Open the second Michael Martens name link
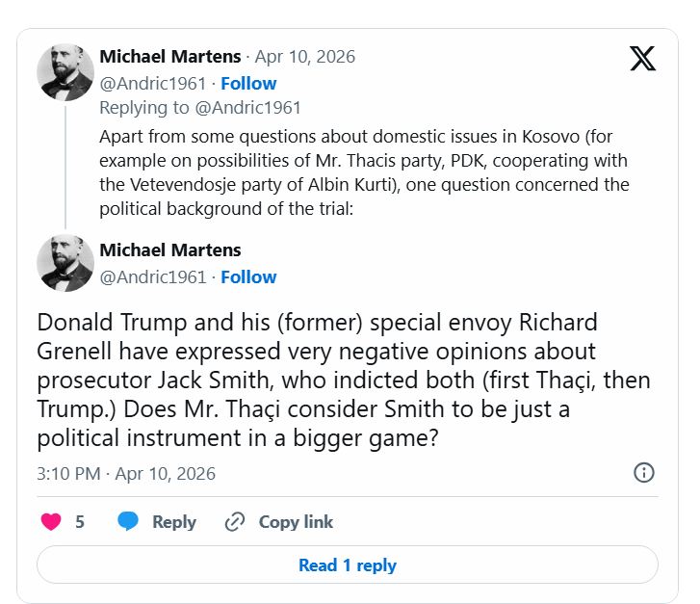The image size is (700, 604). (x=170, y=250)
